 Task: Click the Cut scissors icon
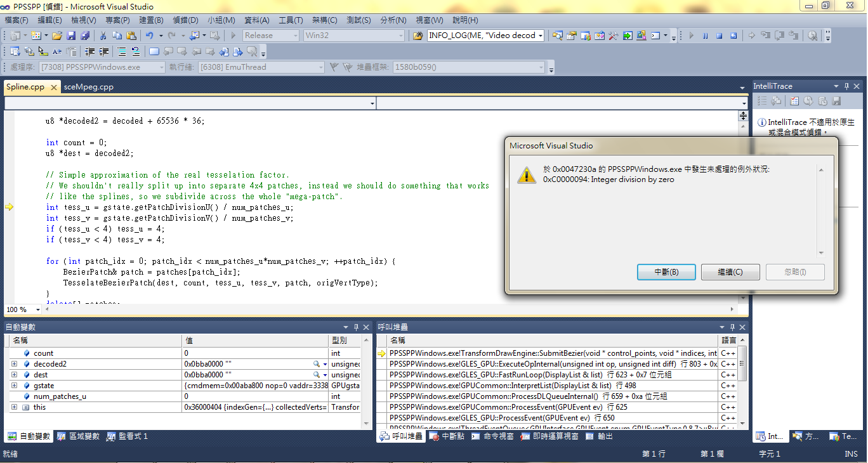tap(103, 36)
